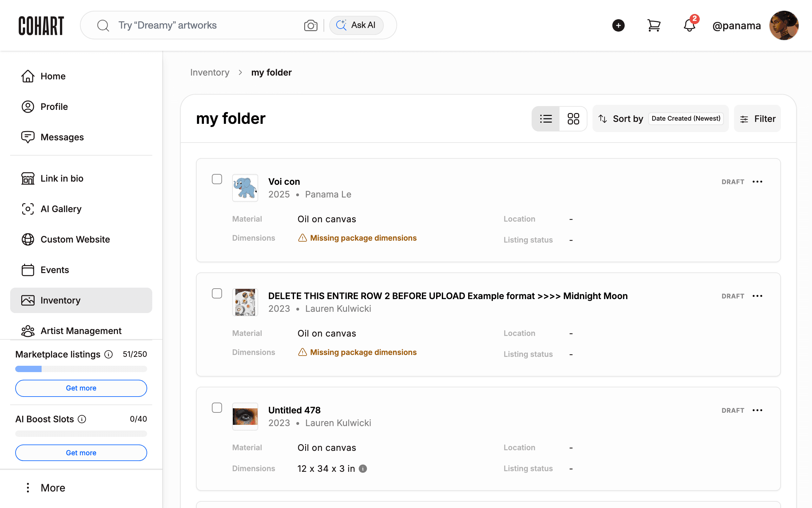Select the Voi con checkbox
This screenshot has height=508, width=812.
point(217,179)
